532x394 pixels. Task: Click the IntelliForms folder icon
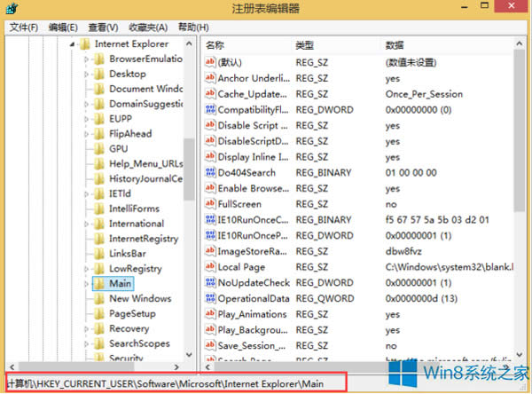click(x=99, y=209)
